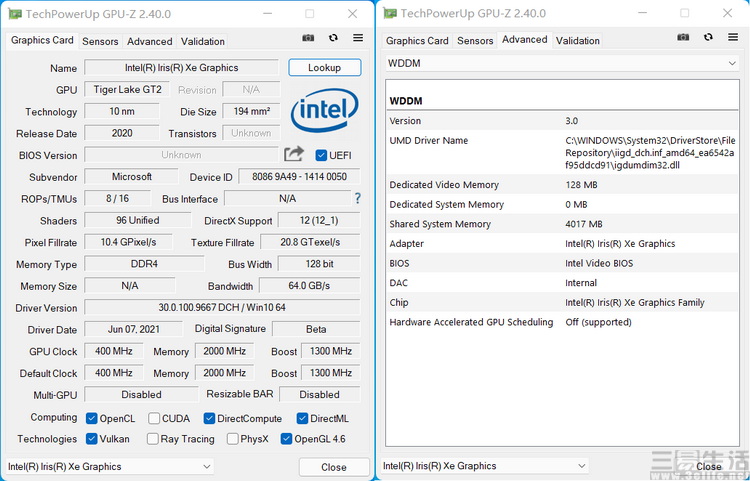This screenshot has height=481, width=750.
Task: Toggle the Vulkan checkbox
Action: pyautogui.click(x=91, y=438)
